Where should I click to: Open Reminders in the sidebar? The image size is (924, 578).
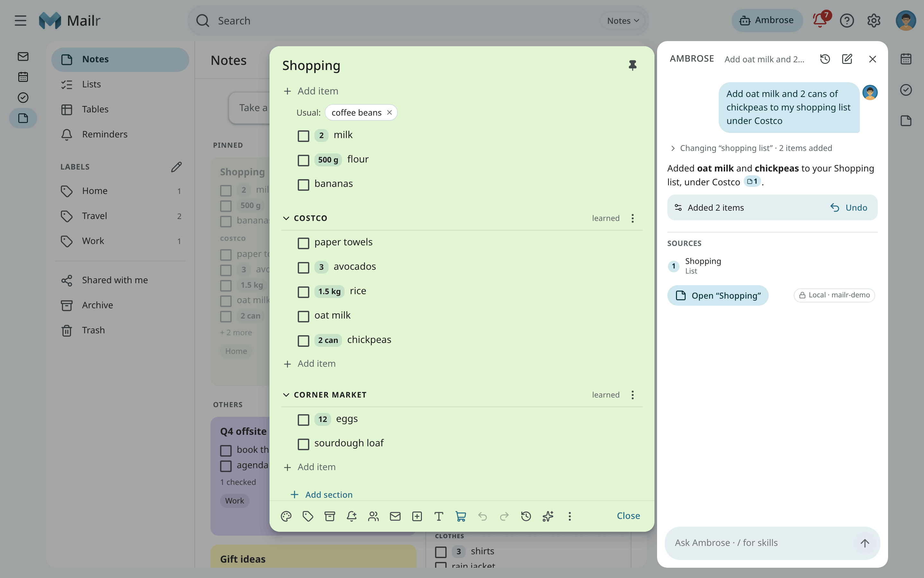120,134
